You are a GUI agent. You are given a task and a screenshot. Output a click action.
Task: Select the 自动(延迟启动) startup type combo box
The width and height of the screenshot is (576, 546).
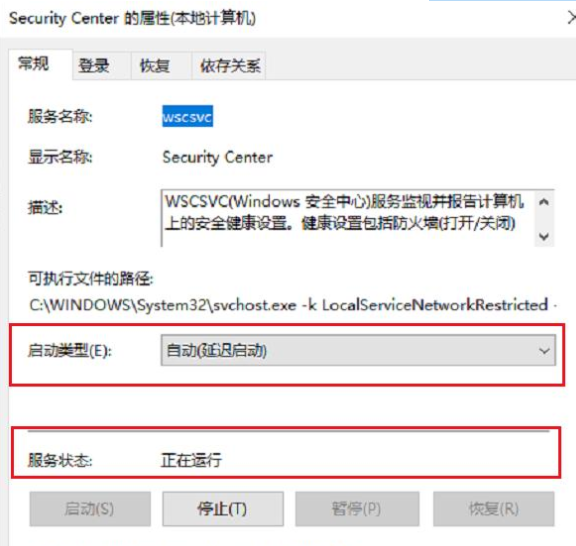(x=358, y=351)
